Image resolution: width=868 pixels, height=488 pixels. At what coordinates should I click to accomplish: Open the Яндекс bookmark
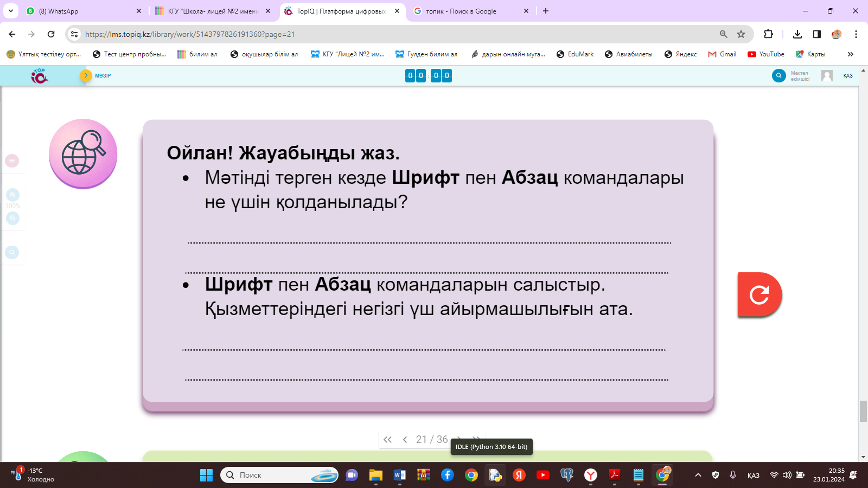coord(680,54)
